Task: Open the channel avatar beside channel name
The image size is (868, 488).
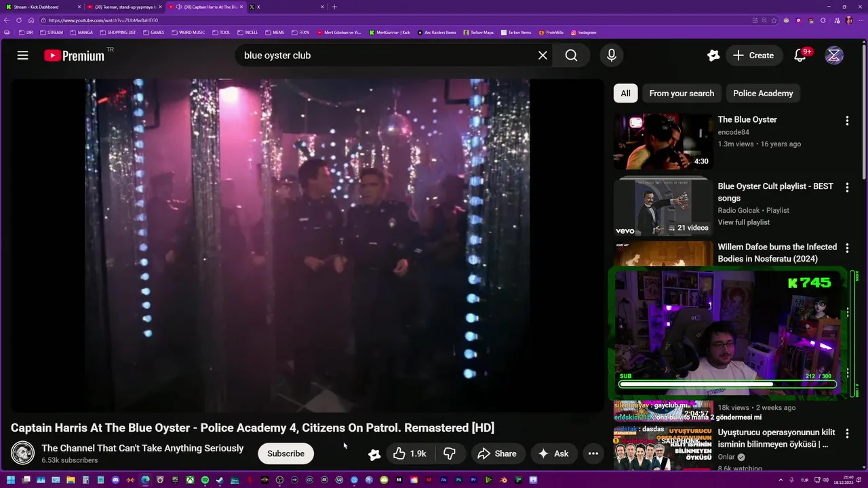Action: pos(22,453)
